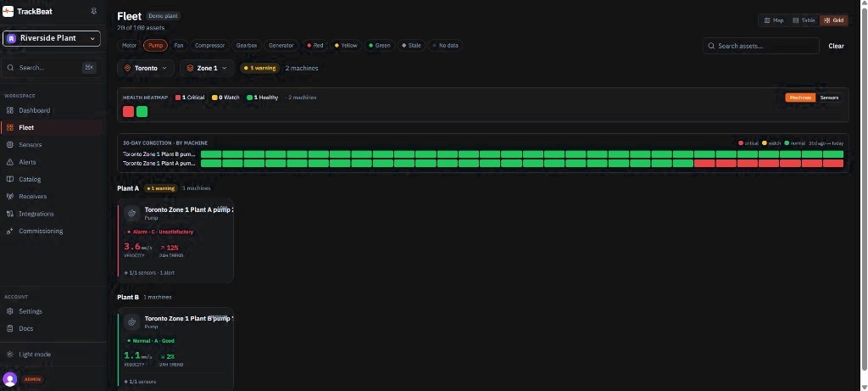Toggle the Pump filter chip

pos(156,46)
